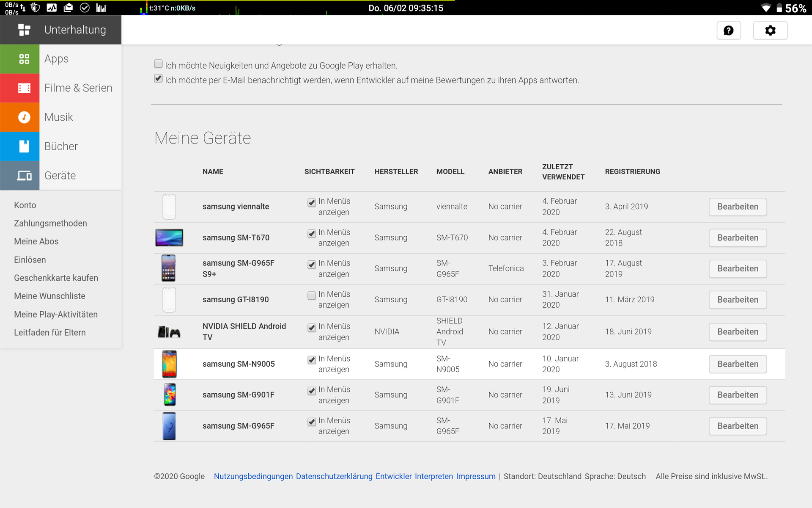Open Nutzungsbedingungen footer link
Image resolution: width=812 pixels, height=508 pixels.
point(253,476)
